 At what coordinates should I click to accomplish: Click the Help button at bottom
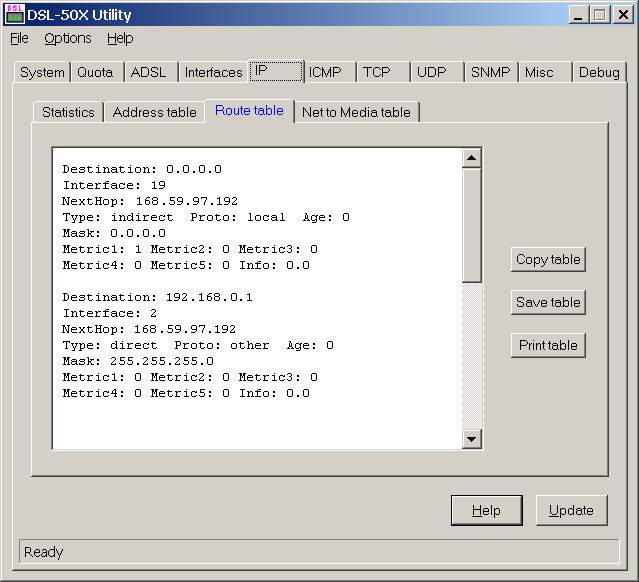point(487,510)
